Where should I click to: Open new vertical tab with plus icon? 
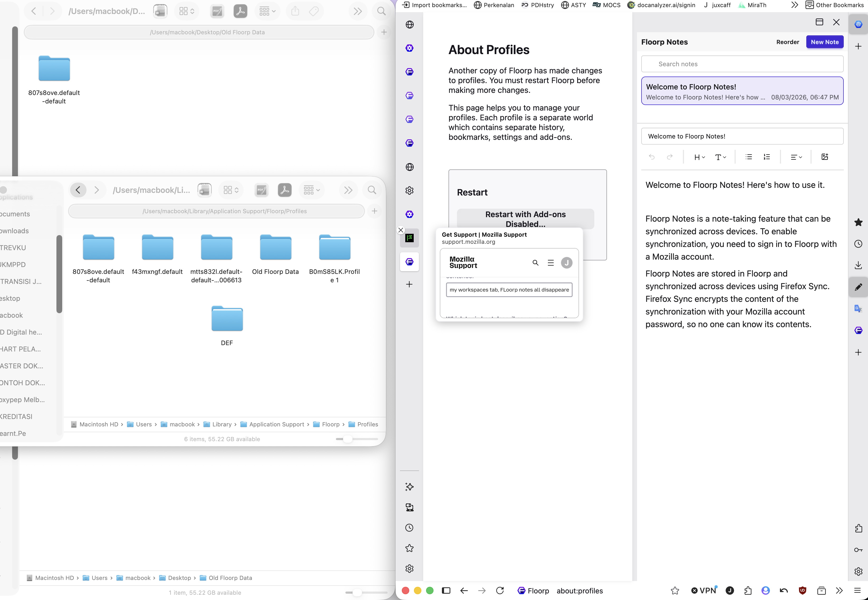coord(409,284)
